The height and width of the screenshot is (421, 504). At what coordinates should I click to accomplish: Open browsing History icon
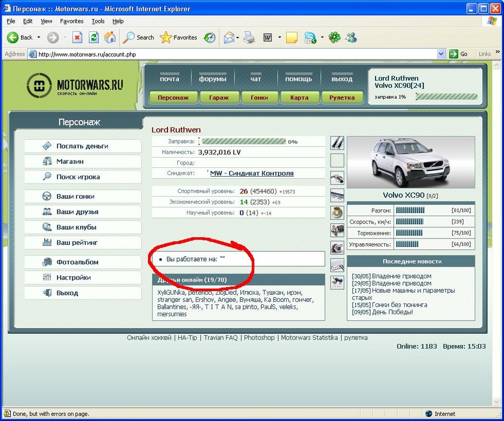[210, 37]
